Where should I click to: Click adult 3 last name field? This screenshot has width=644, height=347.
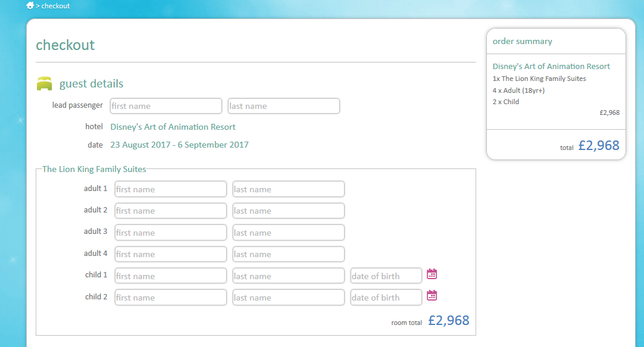point(288,233)
